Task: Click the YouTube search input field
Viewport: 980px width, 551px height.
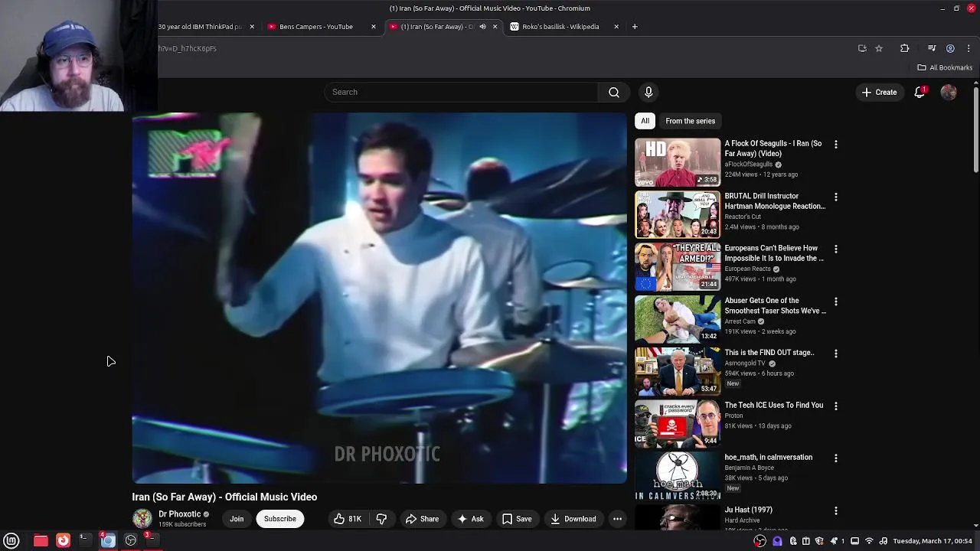Action: 462,92
